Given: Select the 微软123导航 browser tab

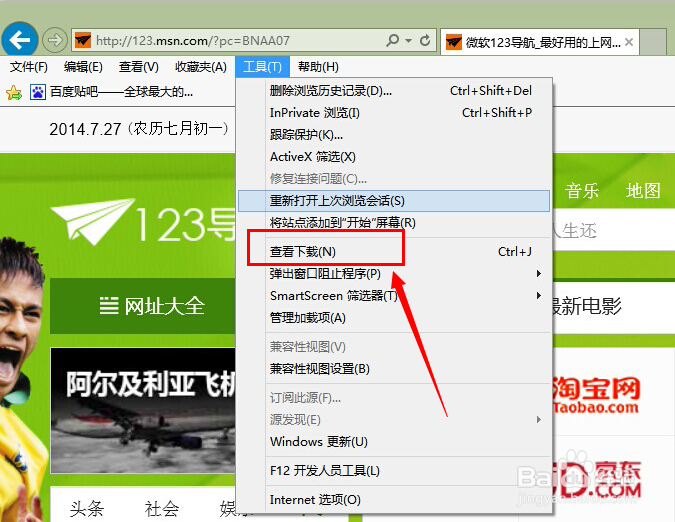Looking at the screenshot, I should click(539, 42).
